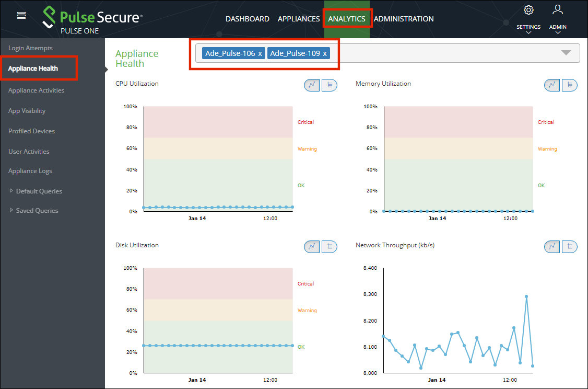Remove Ade_Pulse-109 from appliance filter
This screenshot has width=588, height=389.
point(325,53)
